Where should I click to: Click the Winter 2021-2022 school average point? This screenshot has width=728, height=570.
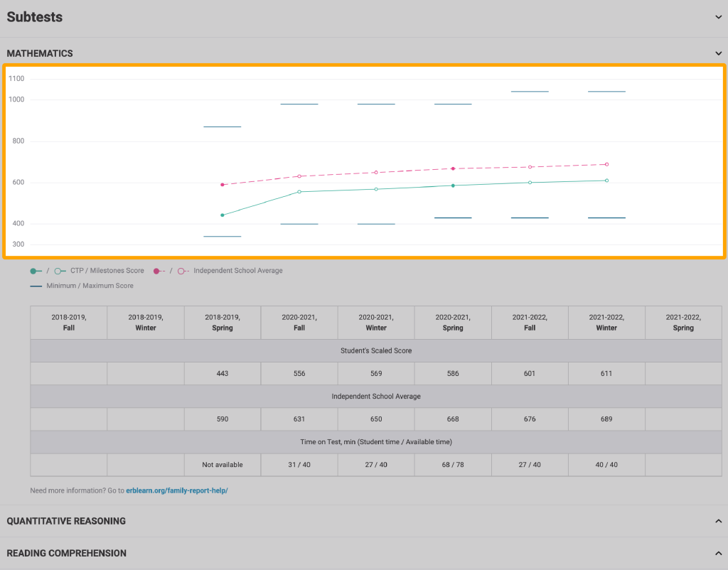click(x=606, y=164)
